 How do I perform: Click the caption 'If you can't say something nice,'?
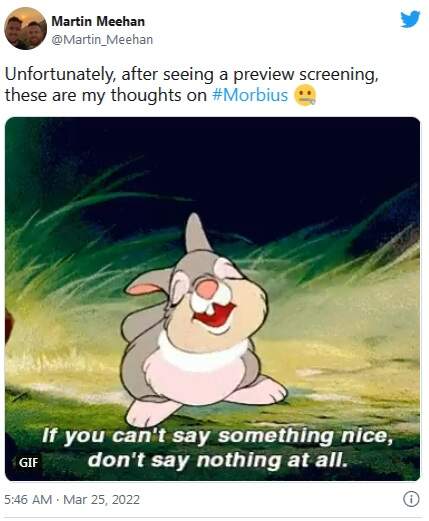point(217,436)
